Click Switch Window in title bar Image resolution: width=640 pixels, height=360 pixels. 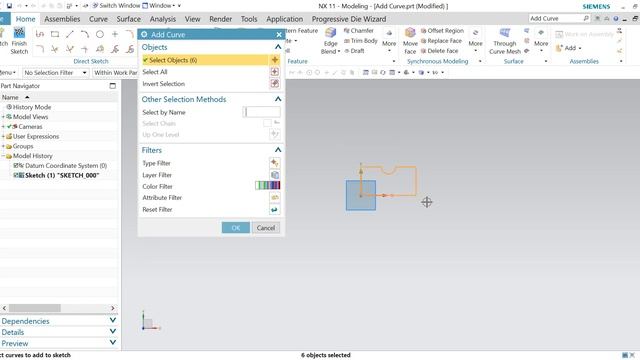pos(116,6)
